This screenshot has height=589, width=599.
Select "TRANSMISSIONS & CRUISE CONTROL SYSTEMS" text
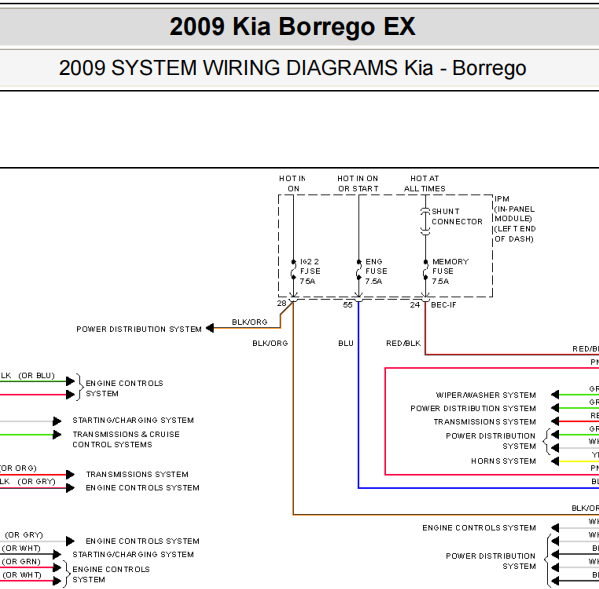pyautogui.click(x=126, y=439)
